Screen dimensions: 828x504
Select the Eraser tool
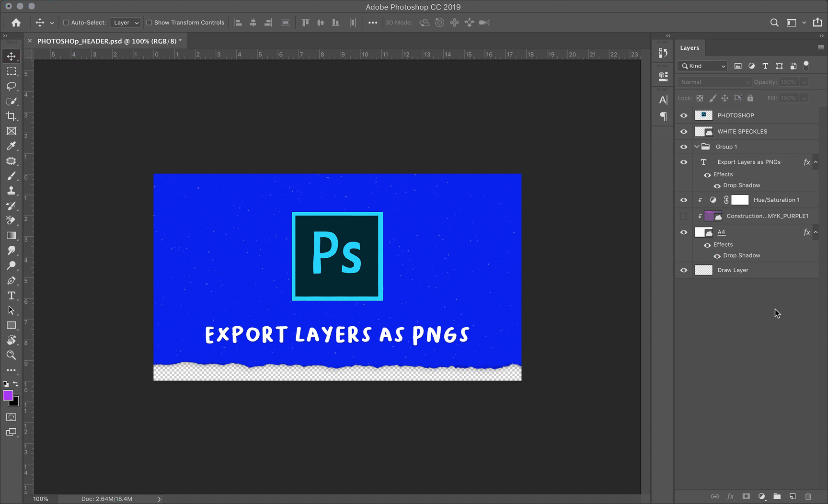11,220
